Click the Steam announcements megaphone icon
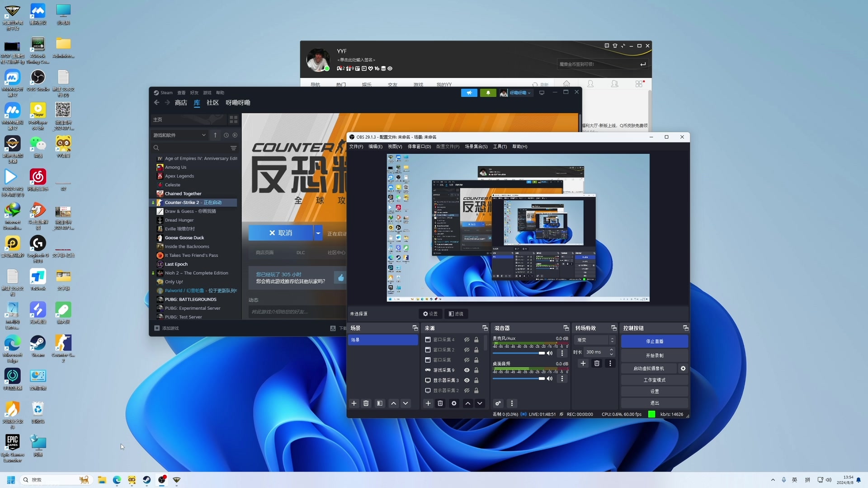This screenshot has width=868, height=488. coord(469,93)
